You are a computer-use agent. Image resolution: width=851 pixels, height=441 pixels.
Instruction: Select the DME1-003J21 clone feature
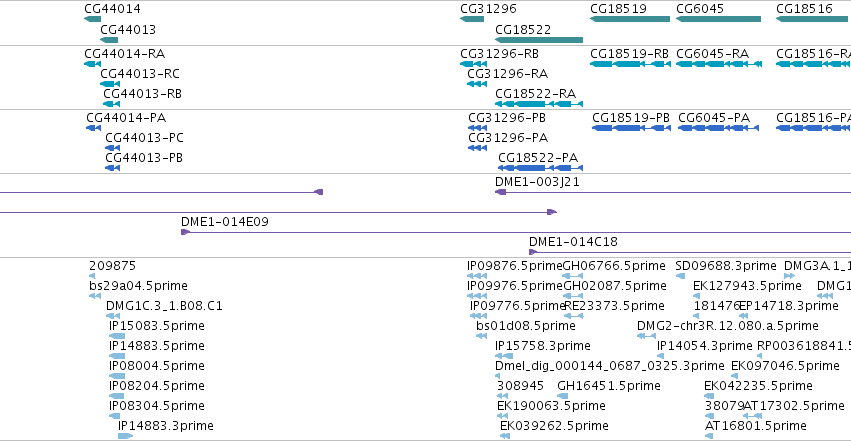pyautogui.click(x=673, y=192)
